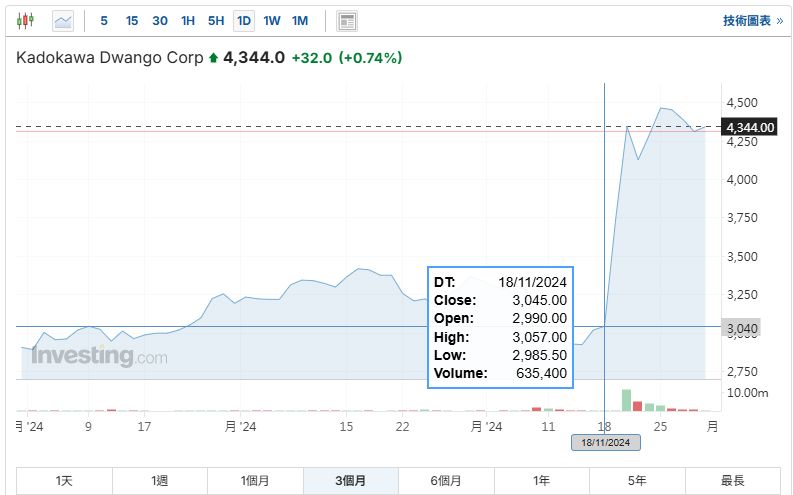Select the 1週 range tab
Image resolution: width=793 pixels, height=495 pixels.
click(160, 481)
